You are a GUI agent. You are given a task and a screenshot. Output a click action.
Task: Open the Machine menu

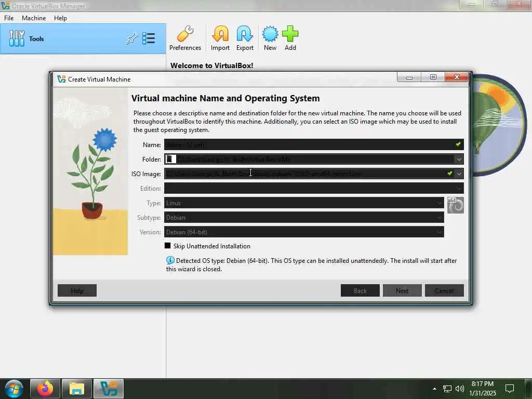(34, 18)
